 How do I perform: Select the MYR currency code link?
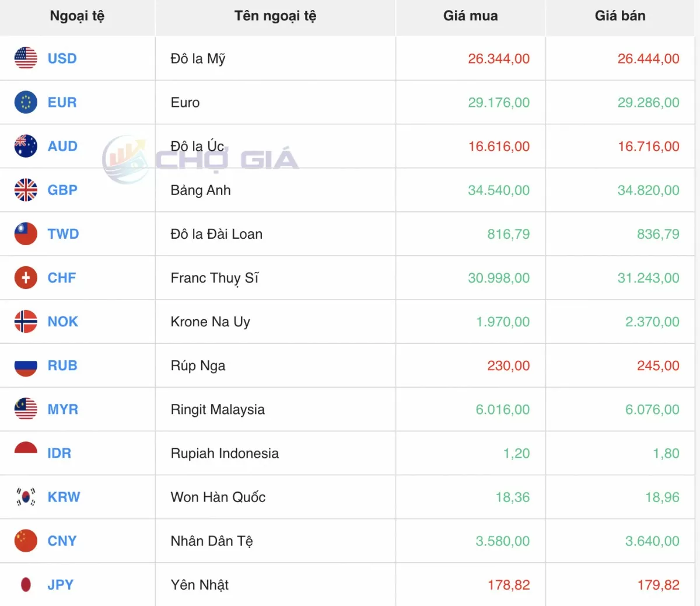pos(62,409)
